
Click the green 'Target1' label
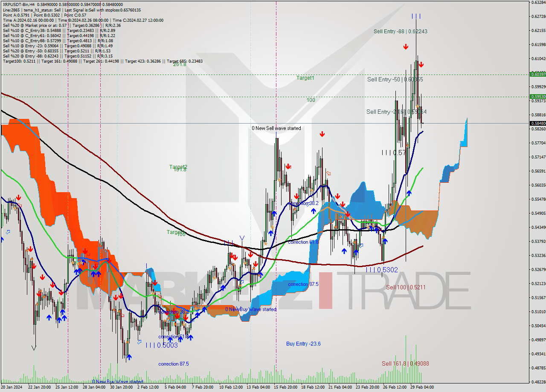point(305,78)
